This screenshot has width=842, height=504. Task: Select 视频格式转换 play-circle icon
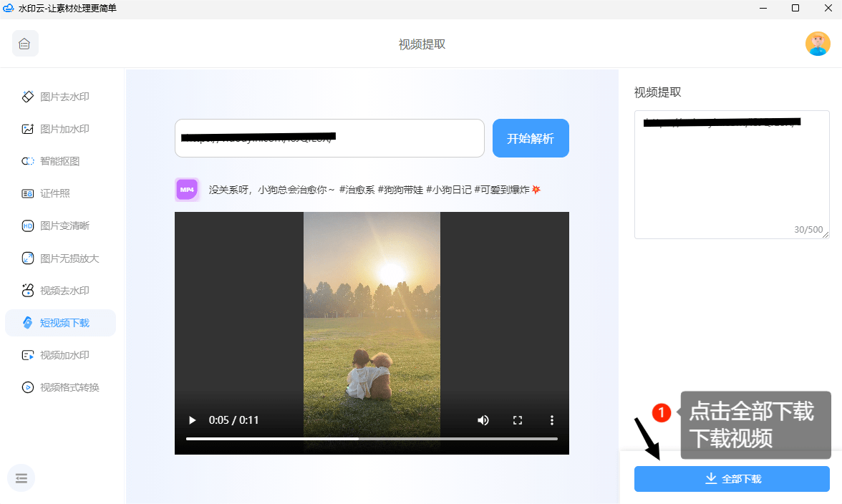27,387
